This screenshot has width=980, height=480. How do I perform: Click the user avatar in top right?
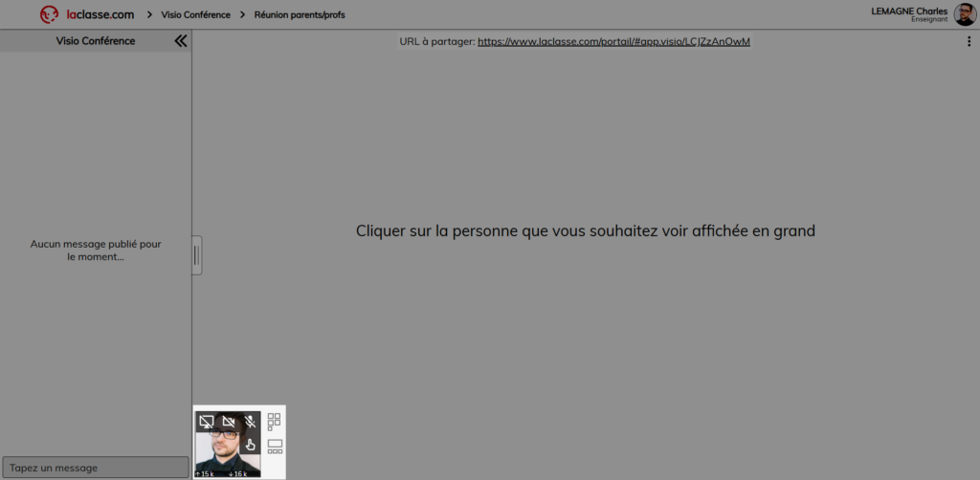[965, 14]
